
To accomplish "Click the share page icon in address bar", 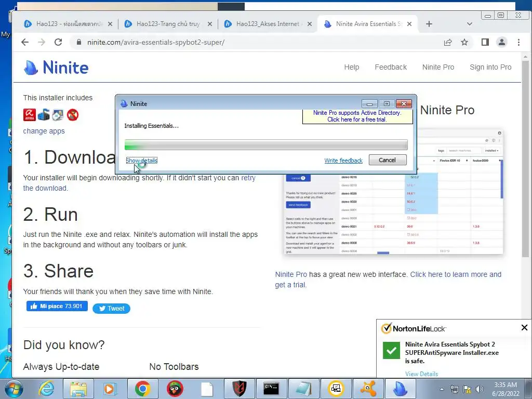I will point(448,42).
